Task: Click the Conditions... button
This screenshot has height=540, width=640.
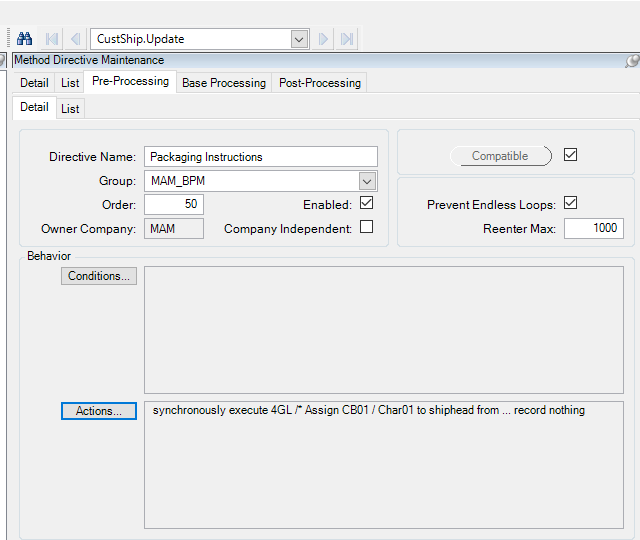Action: coord(99,276)
